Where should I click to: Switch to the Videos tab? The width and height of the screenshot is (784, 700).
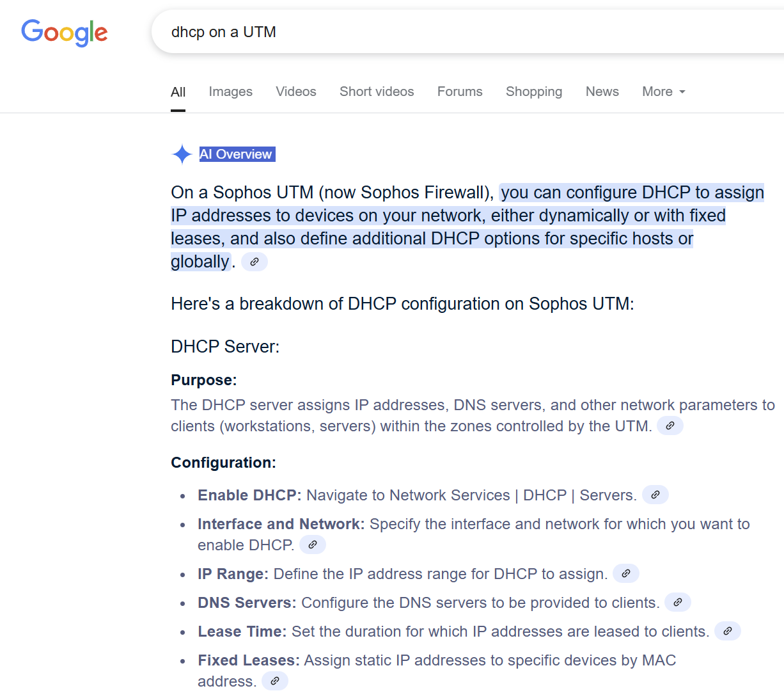[x=295, y=91]
